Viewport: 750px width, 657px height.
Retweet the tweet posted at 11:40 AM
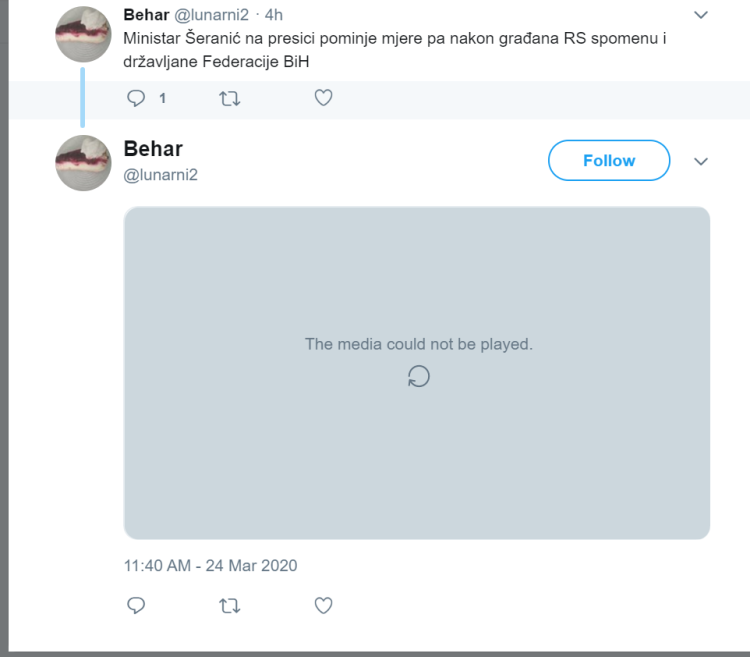coord(229,605)
